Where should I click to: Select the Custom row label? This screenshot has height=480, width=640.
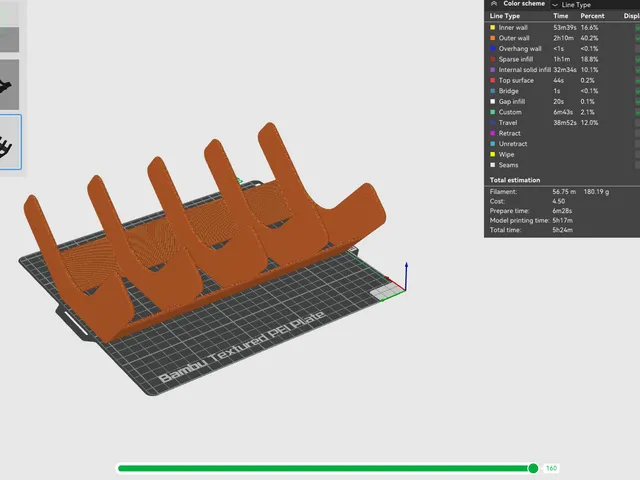pyautogui.click(x=510, y=112)
